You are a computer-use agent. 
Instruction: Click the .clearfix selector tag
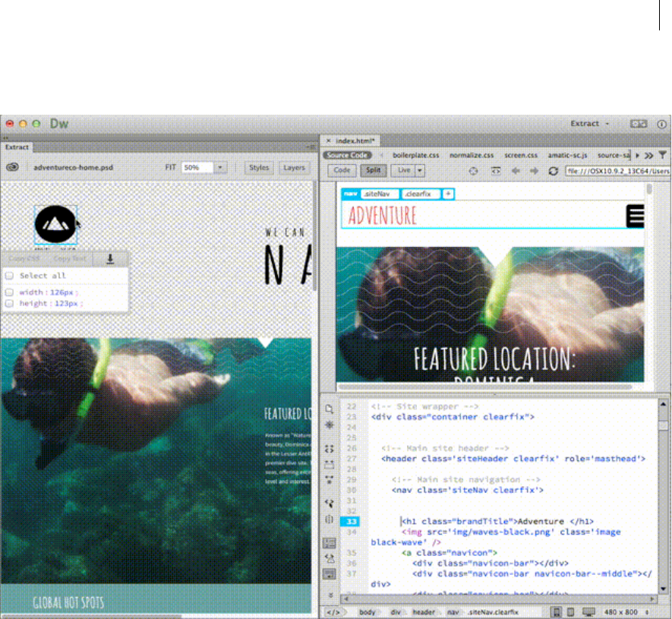[421, 194]
